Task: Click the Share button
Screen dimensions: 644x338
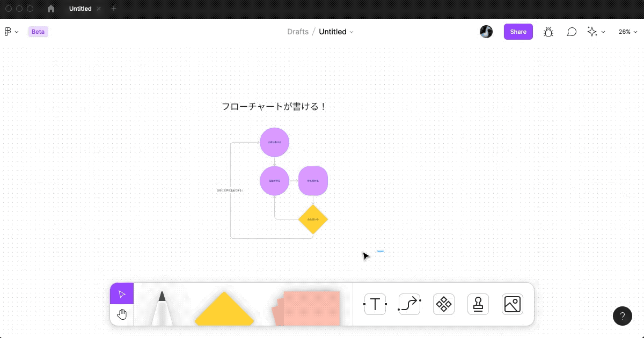Action: [x=517, y=32]
